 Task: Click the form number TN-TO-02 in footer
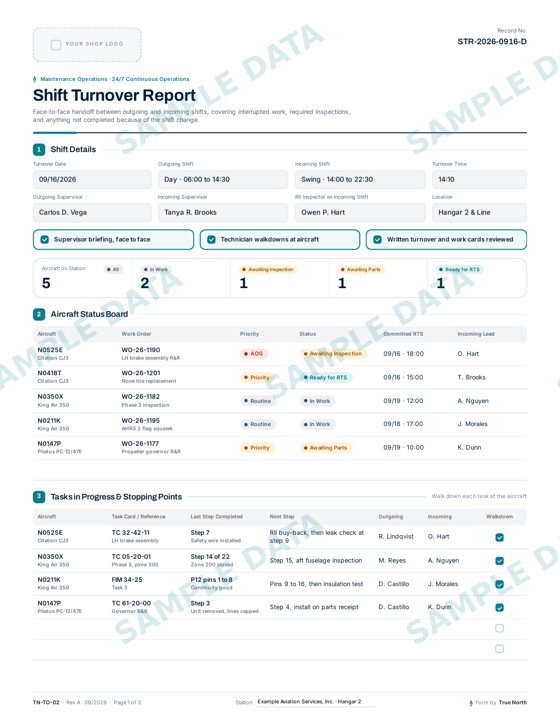(46, 702)
